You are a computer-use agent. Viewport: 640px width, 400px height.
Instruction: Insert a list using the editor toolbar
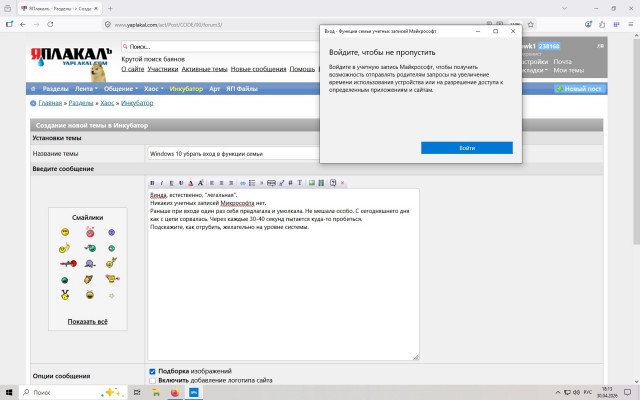pyautogui.click(x=252, y=183)
